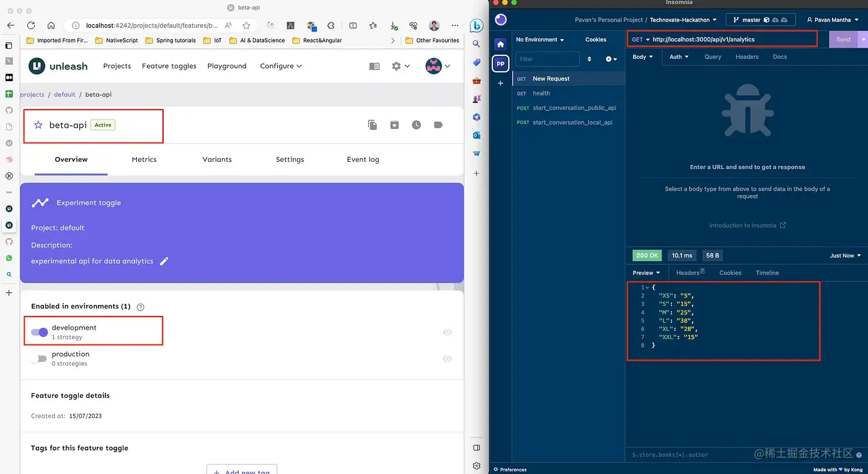Click the eye icon on the production row
The width and height of the screenshot is (868, 474).
[x=448, y=359]
